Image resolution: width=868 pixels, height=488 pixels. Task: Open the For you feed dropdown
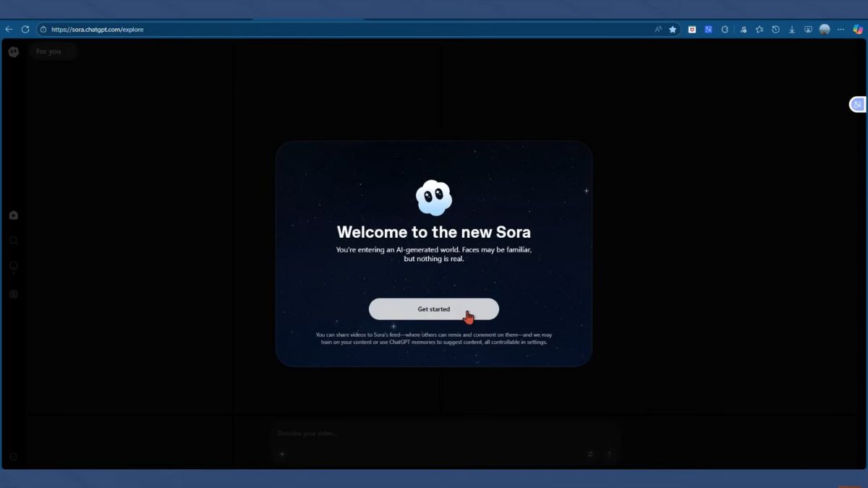53,51
